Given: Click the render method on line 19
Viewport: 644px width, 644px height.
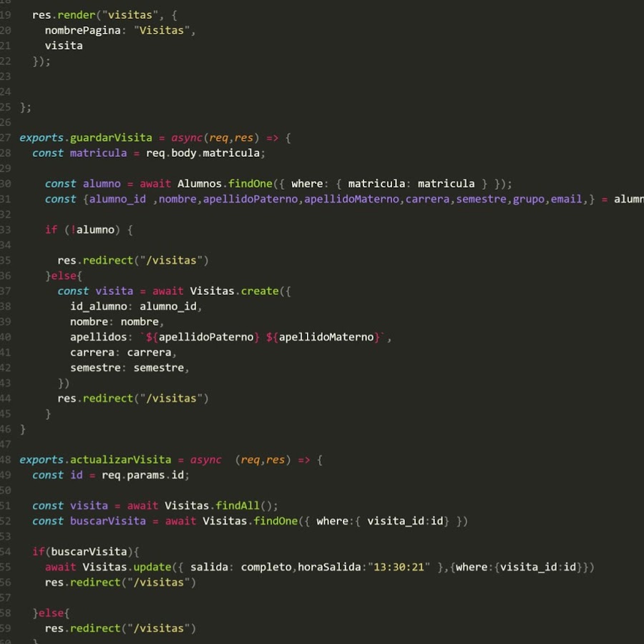Looking at the screenshot, I should tap(77, 15).
